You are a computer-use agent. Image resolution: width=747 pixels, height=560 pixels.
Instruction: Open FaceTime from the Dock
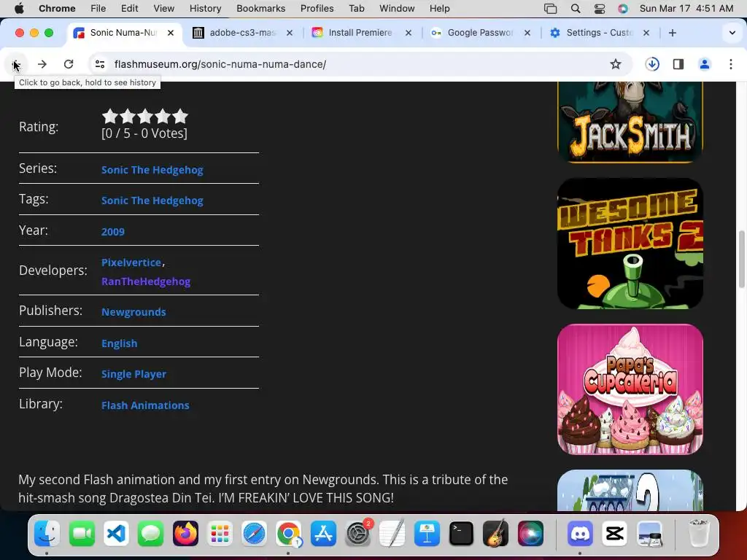(82, 534)
